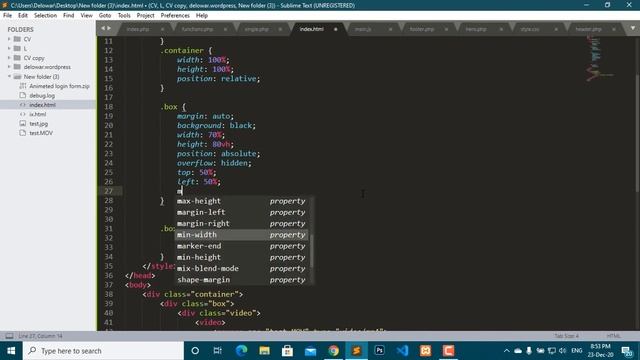Close the single.php tab

coord(280,29)
